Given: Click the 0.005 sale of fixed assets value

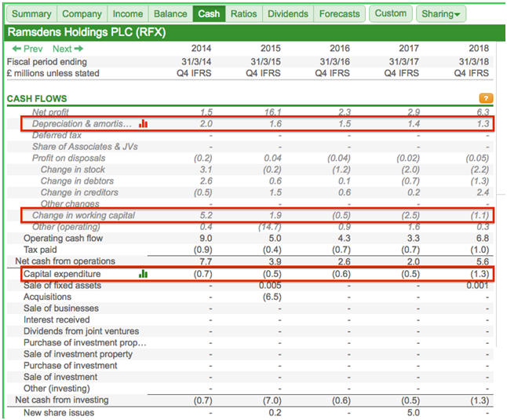Looking at the screenshot, I should pos(270,286).
